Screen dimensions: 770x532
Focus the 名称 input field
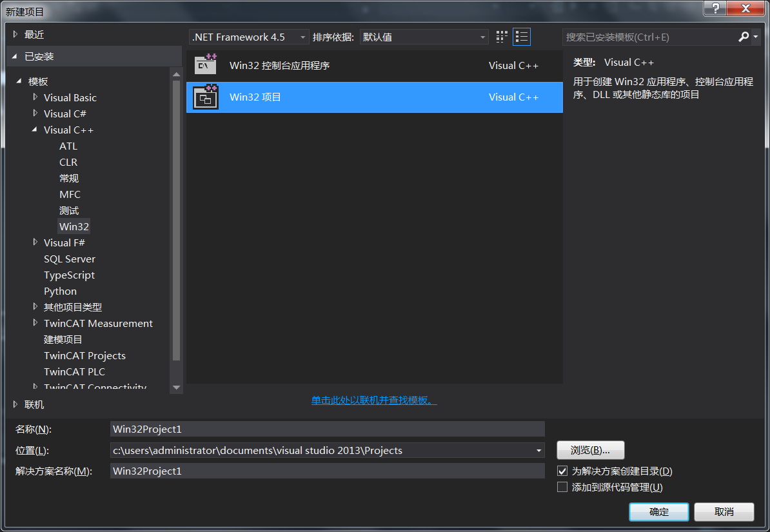coord(327,429)
